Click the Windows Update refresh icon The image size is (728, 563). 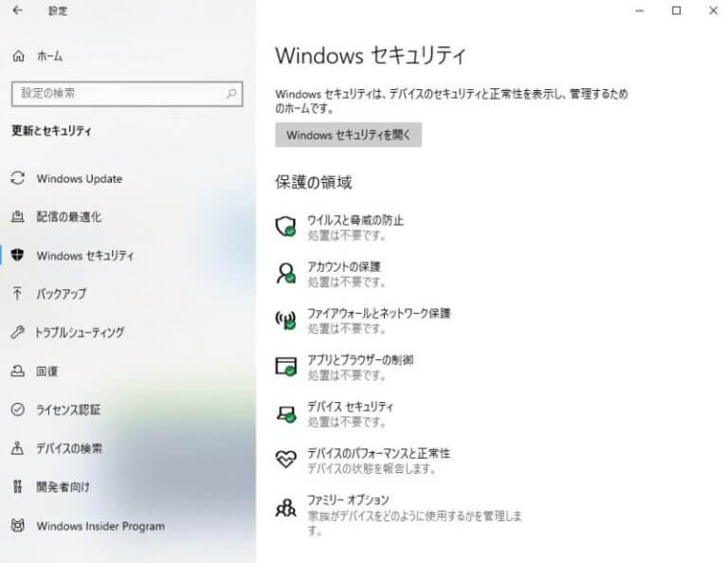coord(18,178)
